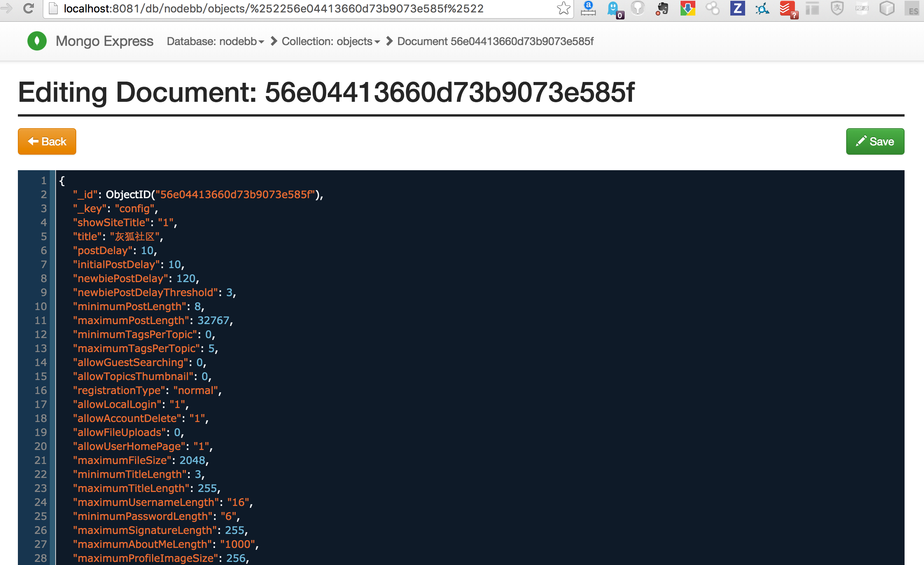The height and width of the screenshot is (565, 924).
Task: Expand the Database: nodebb dropdown
Action: coord(215,41)
